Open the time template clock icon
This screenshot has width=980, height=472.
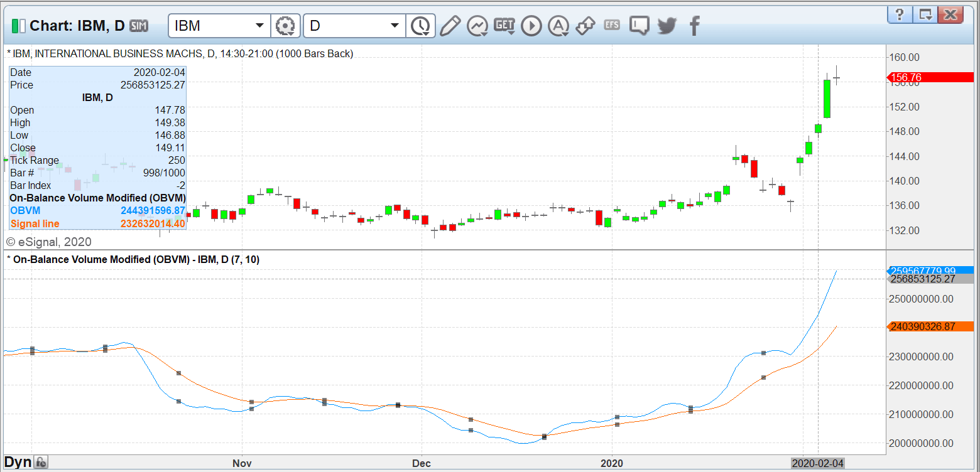(420, 26)
